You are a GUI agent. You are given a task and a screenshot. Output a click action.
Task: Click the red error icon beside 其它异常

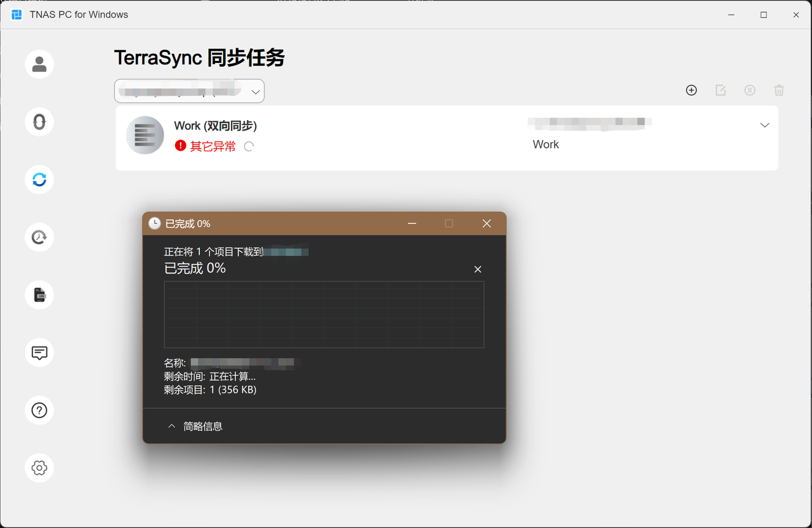[180, 146]
